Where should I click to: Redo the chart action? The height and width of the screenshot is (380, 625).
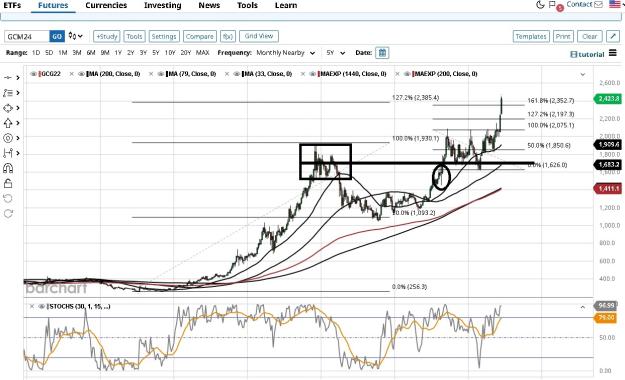(8, 213)
